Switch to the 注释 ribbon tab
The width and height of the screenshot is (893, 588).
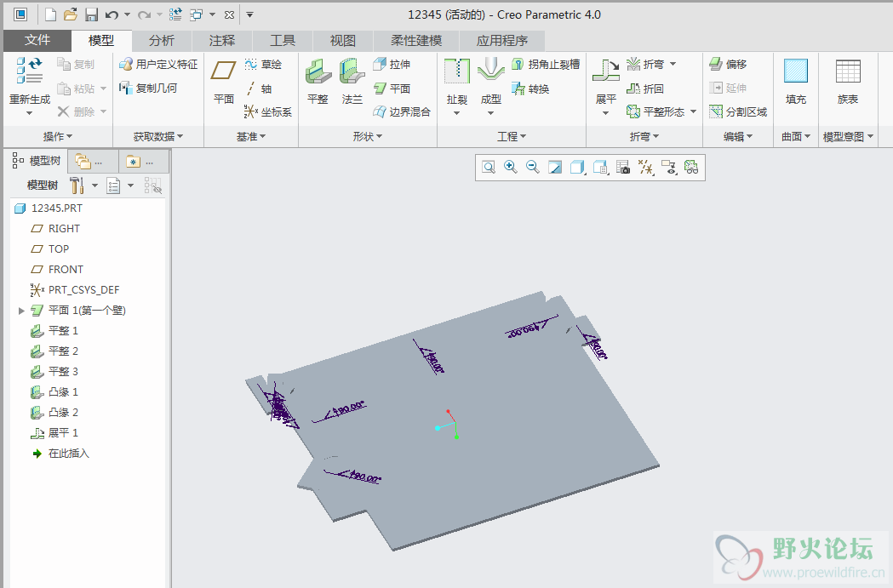click(x=222, y=40)
